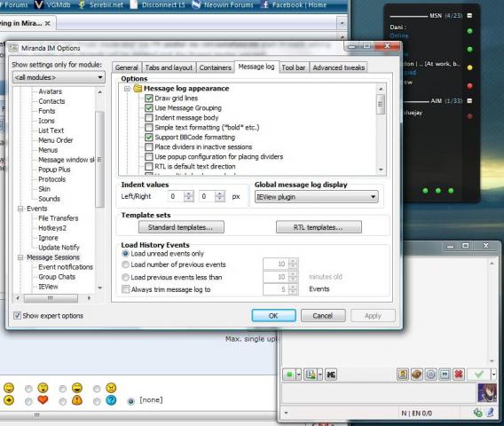This screenshot has width=504, height=426.
Task: Uncheck Draw grid lines
Action: 148,99
